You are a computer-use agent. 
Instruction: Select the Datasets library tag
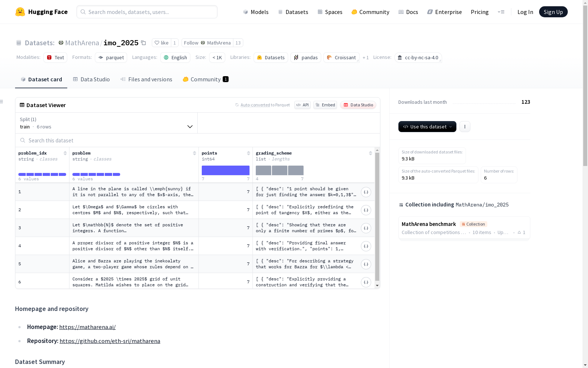coord(271,57)
